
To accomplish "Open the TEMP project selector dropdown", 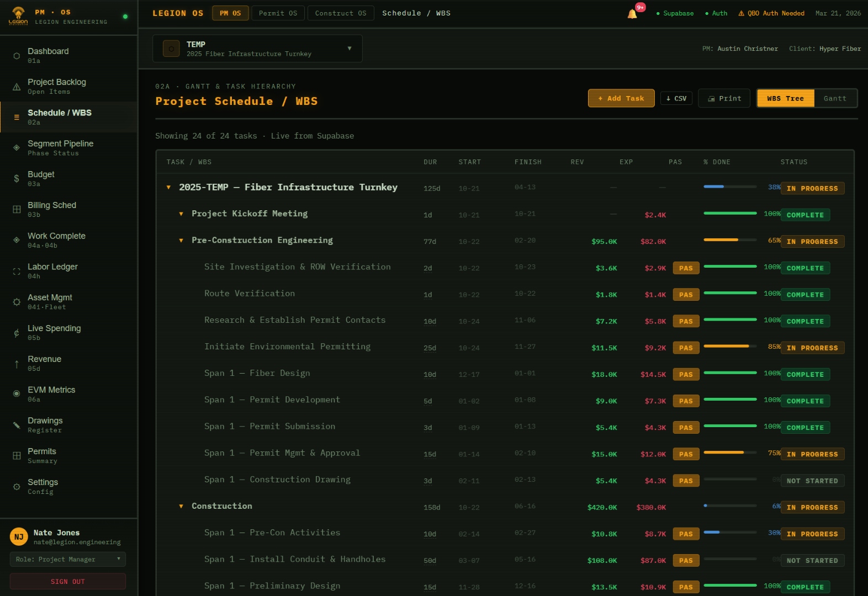I will [257, 49].
